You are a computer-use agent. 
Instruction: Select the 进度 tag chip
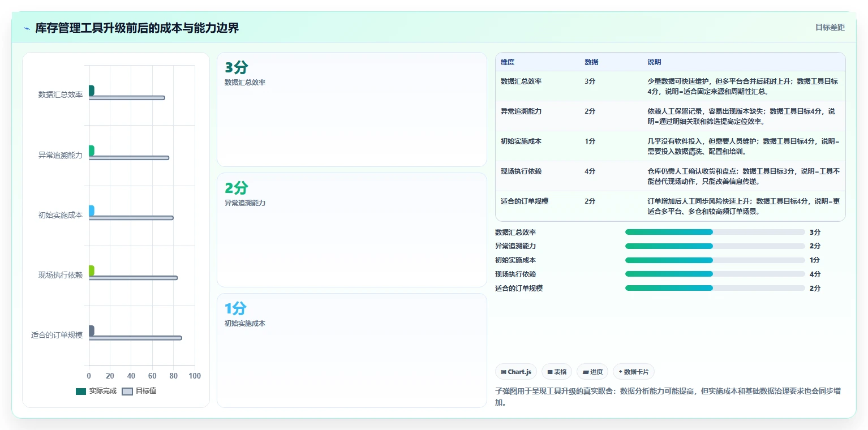tap(592, 372)
